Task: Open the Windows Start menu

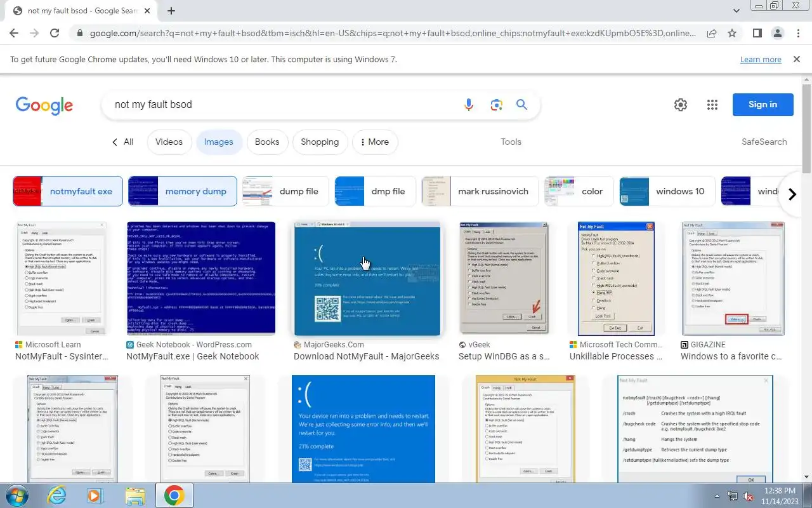Action: point(17,495)
